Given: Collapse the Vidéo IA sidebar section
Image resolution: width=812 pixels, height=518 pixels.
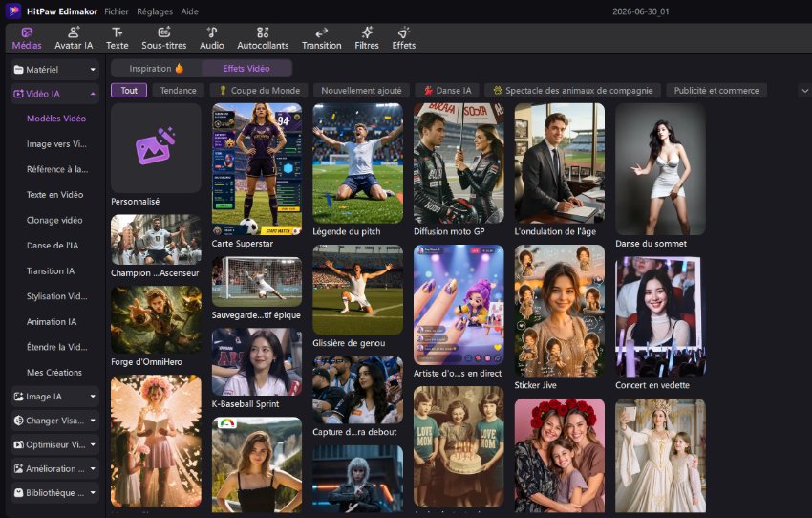Looking at the screenshot, I should click(x=54, y=94).
